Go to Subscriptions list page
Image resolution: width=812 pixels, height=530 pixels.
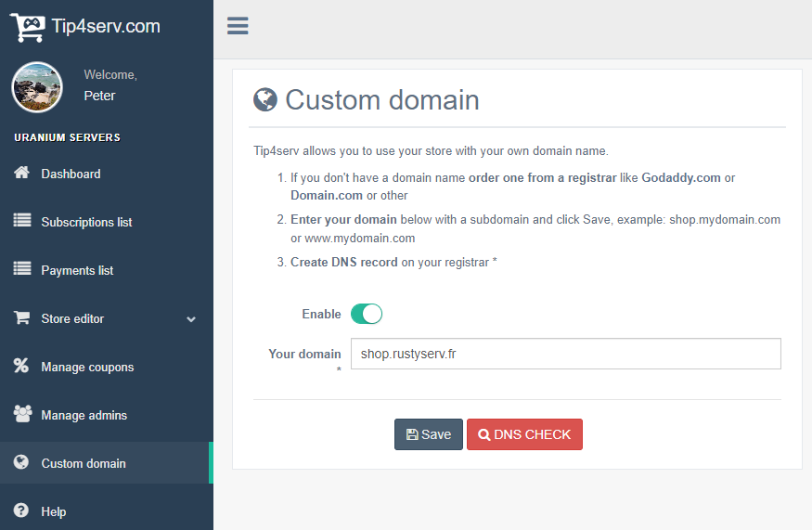click(86, 222)
